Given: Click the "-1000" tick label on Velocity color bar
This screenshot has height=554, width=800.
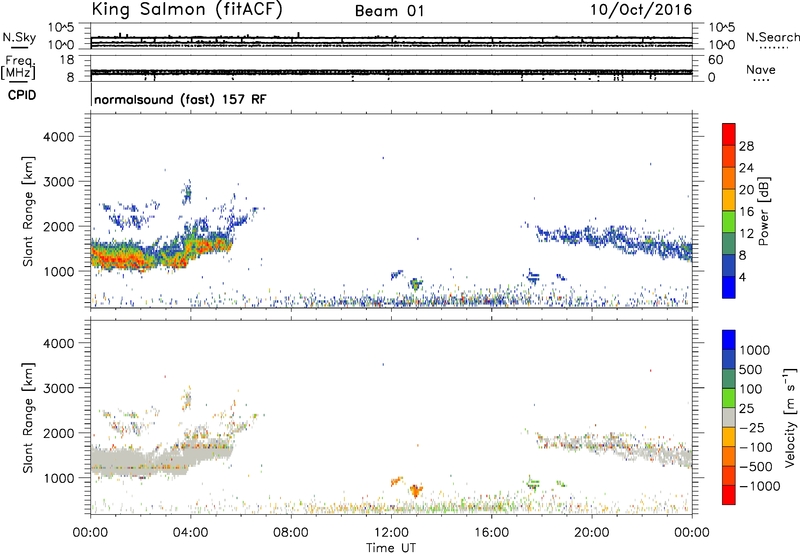Looking at the screenshot, I should tap(760, 486).
